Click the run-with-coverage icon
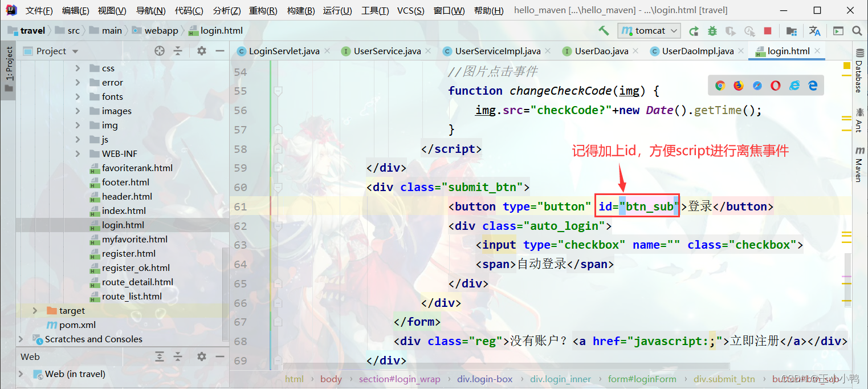This screenshot has width=868, height=389. 731,31
